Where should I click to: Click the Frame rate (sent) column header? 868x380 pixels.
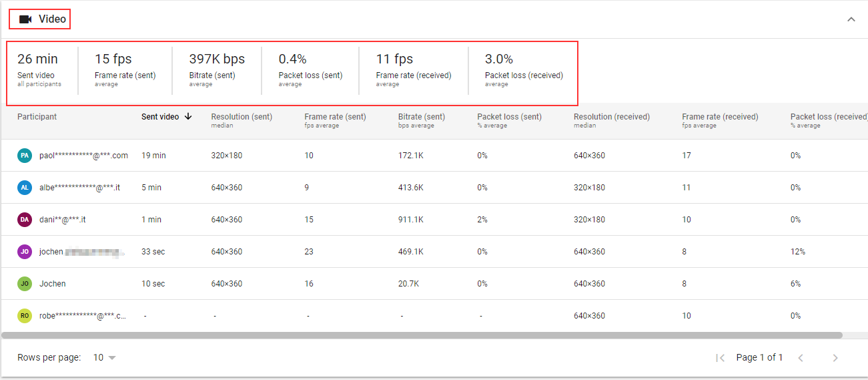tap(335, 120)
